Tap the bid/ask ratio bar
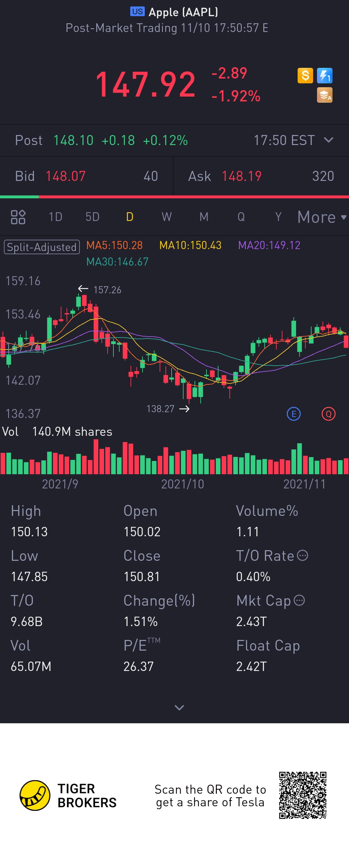The image size is (349, 868). click(174, 197)
